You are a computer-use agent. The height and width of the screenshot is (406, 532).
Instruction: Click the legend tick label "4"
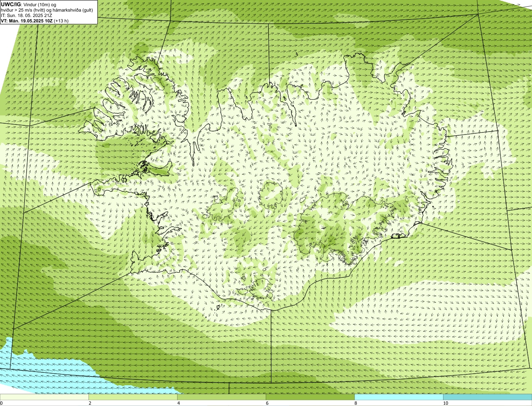tap(179, 403)
